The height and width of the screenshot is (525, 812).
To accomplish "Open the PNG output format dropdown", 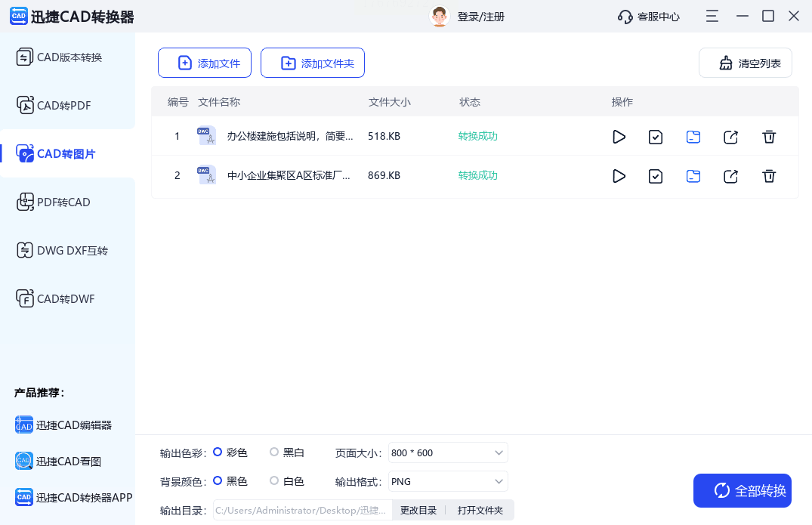I will (447, 482).
